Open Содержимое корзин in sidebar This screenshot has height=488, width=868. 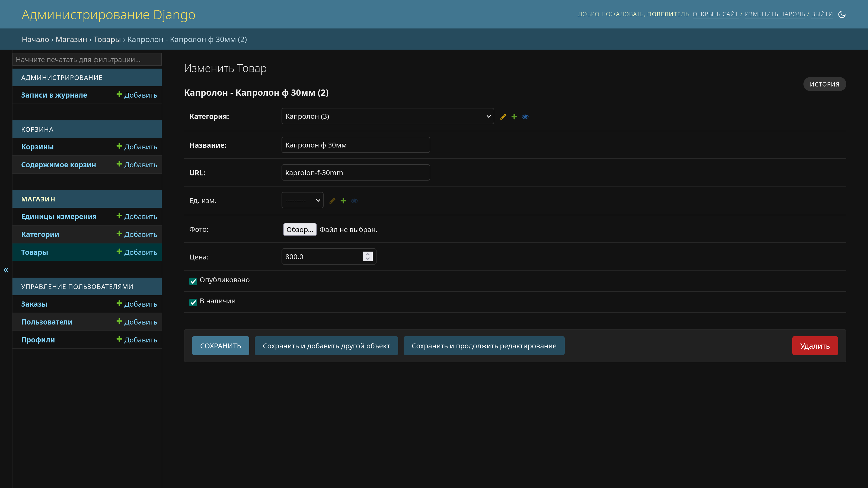pyautogui.click(x=59, y=165)
